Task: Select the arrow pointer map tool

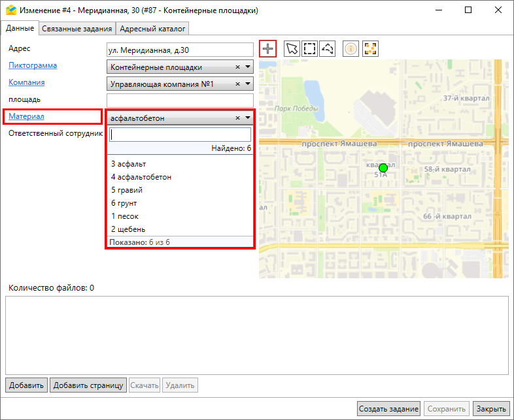Action: click(292, 49)
